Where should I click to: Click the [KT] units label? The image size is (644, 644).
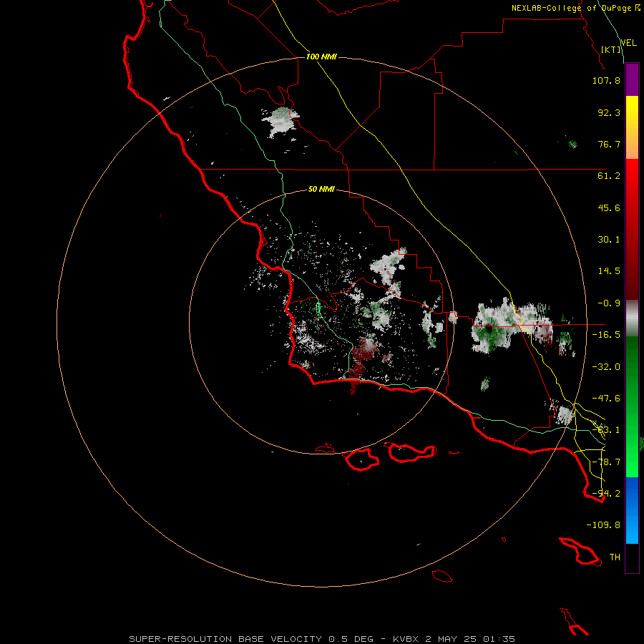pyautogui.click(x=611, y=49)
